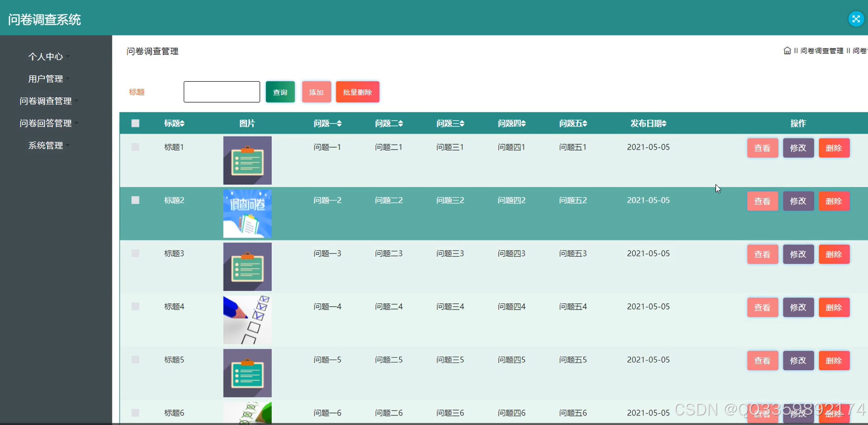The width and height of the screenshot is (868, 425).
Task: Click the 问卷调查系统 header title
Action: (44, 19)
